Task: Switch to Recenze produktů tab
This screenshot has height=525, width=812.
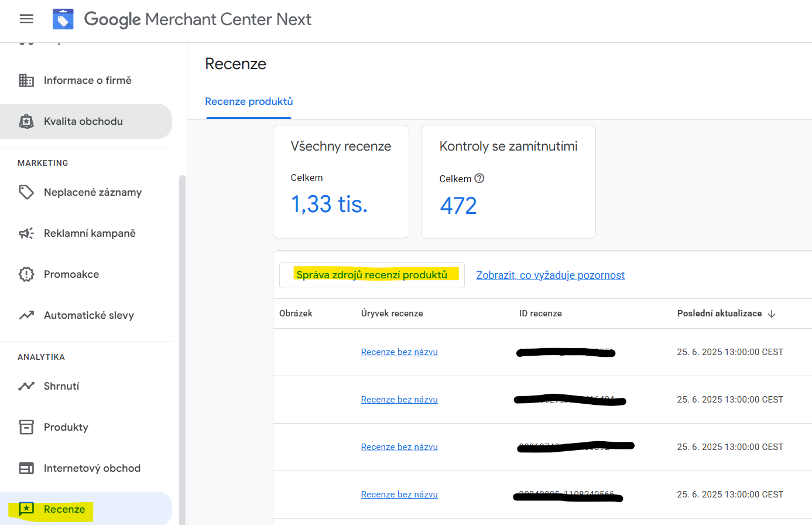Action: tap(249, 101)
